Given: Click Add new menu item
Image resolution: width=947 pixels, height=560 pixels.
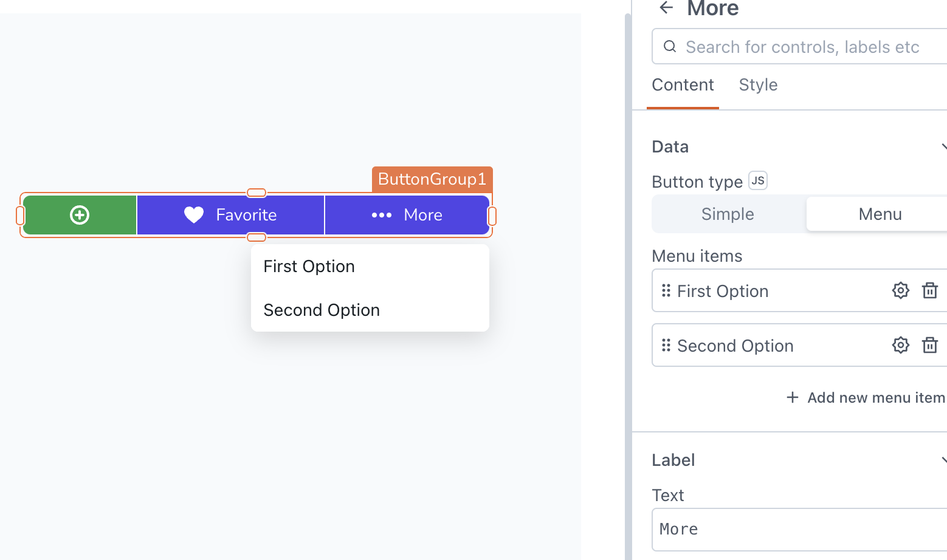Looking at the screenshot, I should click(866, 398).
